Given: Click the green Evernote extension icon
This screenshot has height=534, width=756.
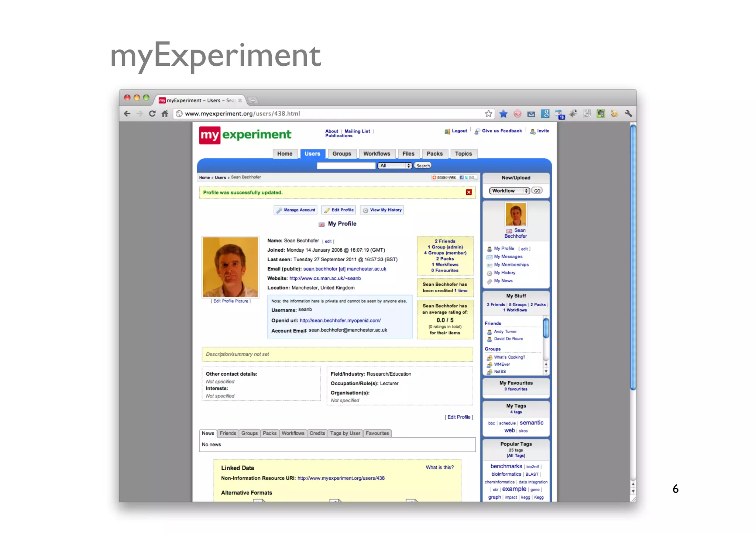Looking at the screenshot, I should pyautogui.click(x=601, y=114).
